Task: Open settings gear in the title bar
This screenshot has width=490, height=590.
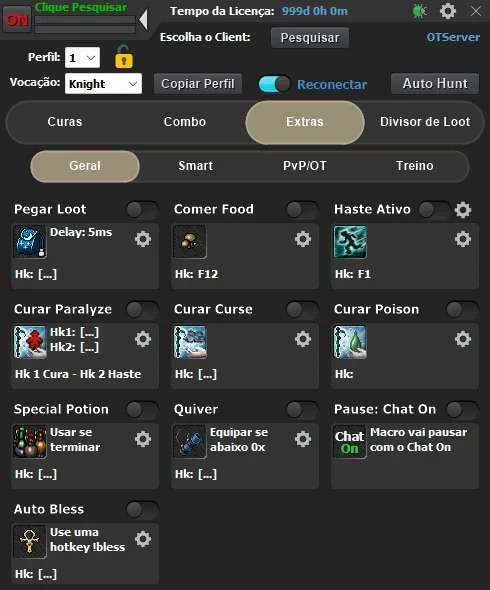Action: [448, 11]
